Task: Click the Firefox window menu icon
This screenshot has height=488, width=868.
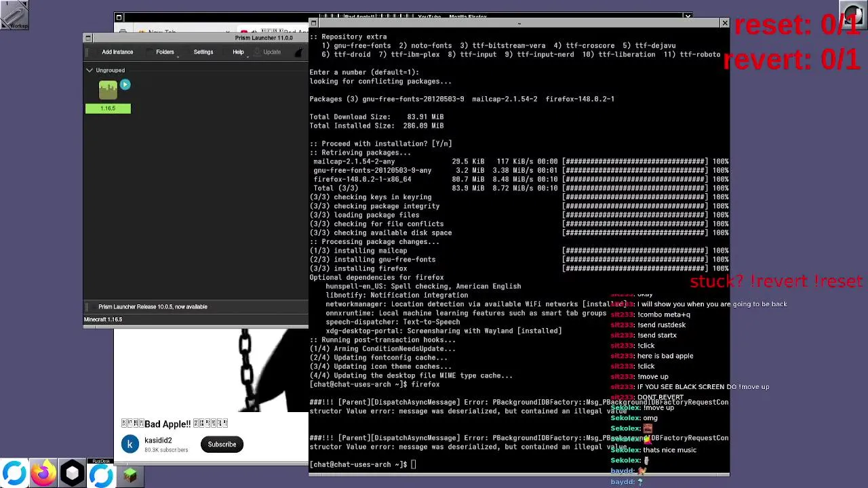Action: (x=119, y=18)
